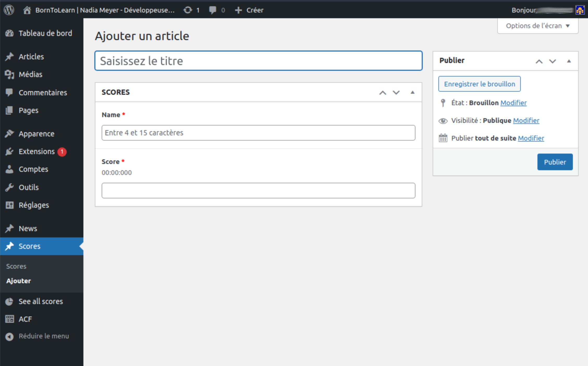Click into the Name input field

(x=258, y=133)
